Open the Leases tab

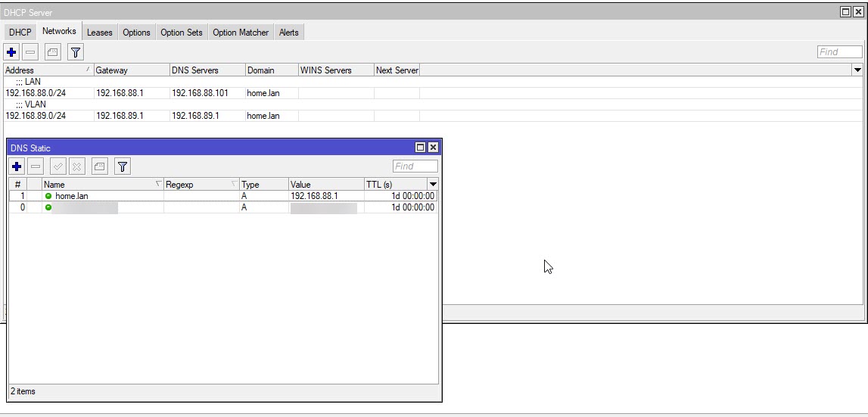(x=100, y=32)
